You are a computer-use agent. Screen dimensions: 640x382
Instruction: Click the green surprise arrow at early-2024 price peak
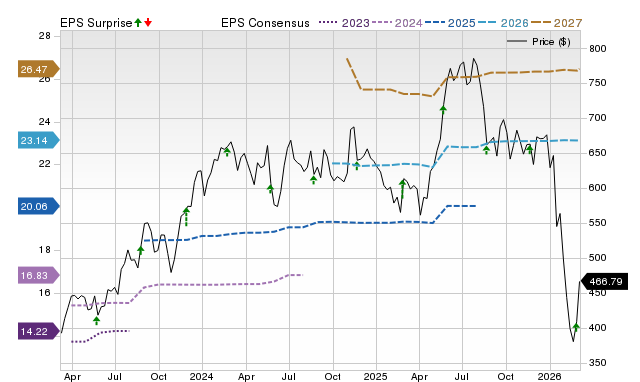(227, 152)
